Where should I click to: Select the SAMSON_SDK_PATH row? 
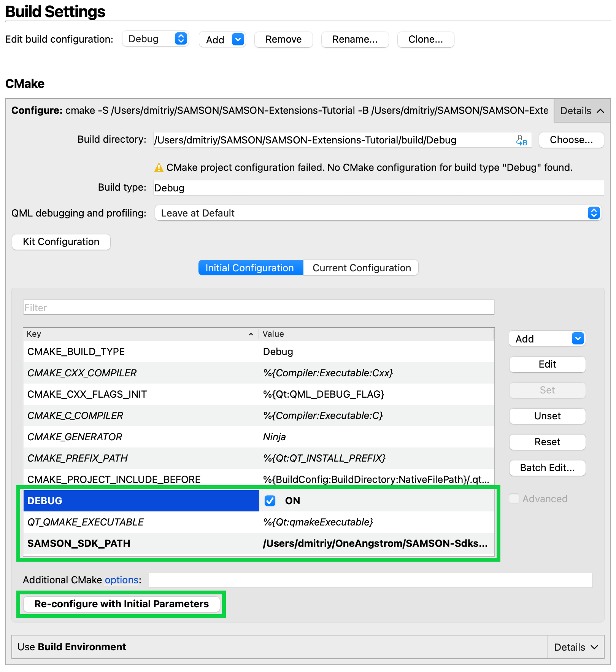point(80,543)
